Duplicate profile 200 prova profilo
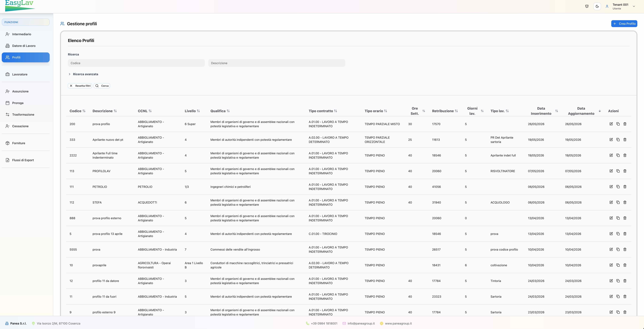The width and height of the screenshot is (644, 329). [618, 124]
